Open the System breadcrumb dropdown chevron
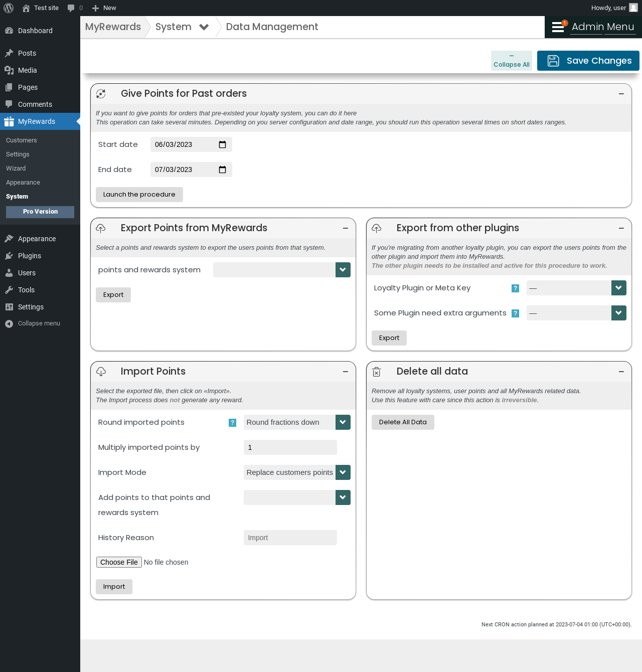The height and width of the screenshot is (672, 642). [x=204, y=27]
